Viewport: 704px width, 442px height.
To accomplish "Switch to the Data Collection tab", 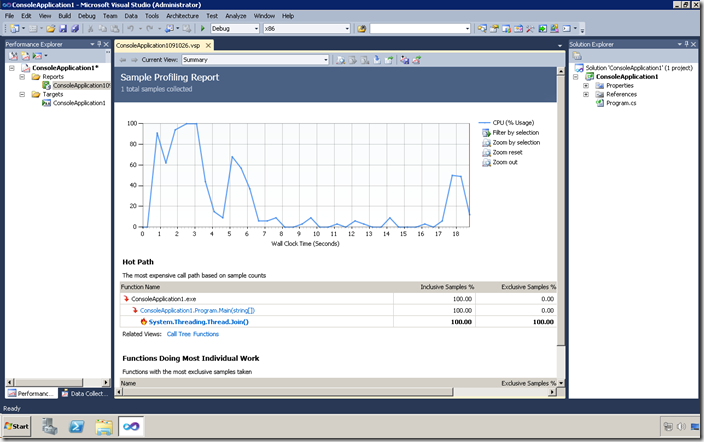I will (85, 394).
